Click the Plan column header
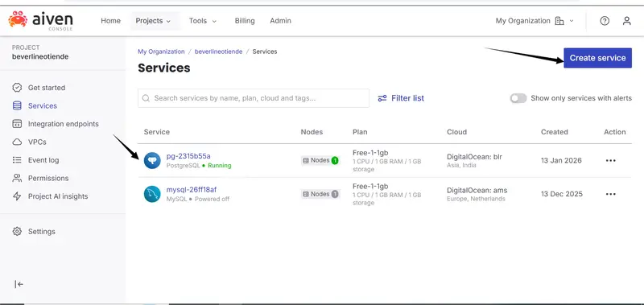 pos(360,132)
